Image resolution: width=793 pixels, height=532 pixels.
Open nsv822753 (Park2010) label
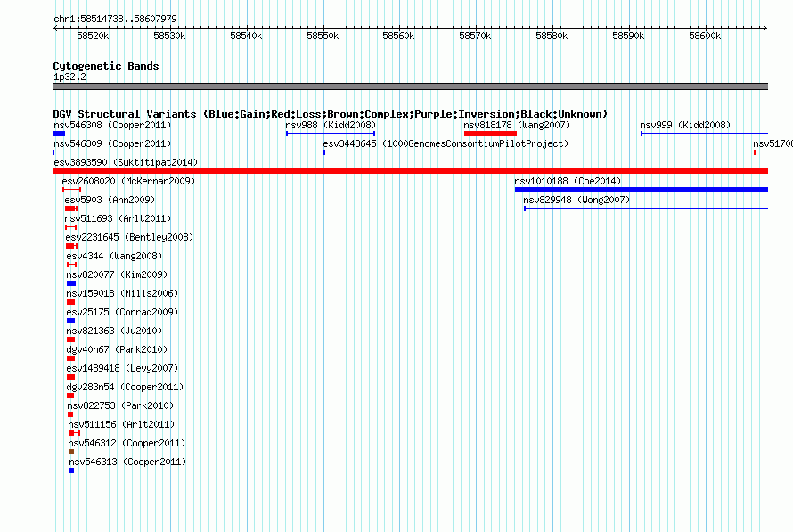click(120, 405)
